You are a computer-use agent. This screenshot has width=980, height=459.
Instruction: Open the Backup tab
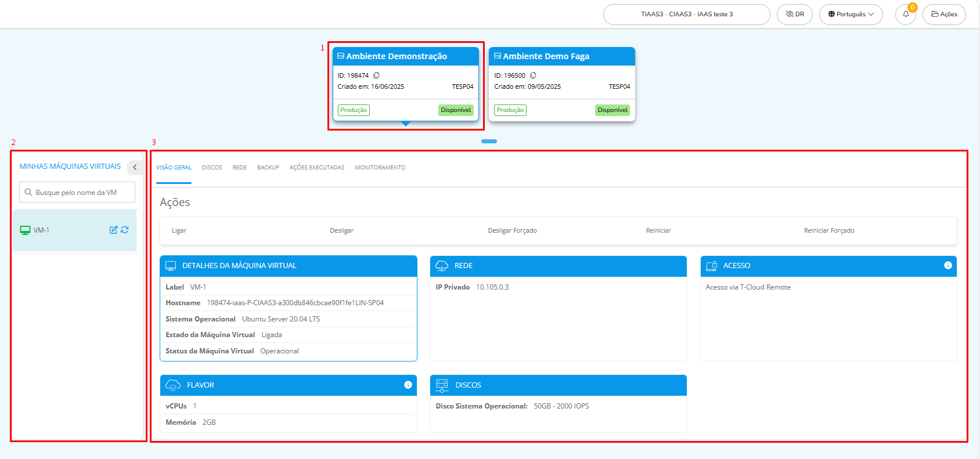[x=268, y=167]
